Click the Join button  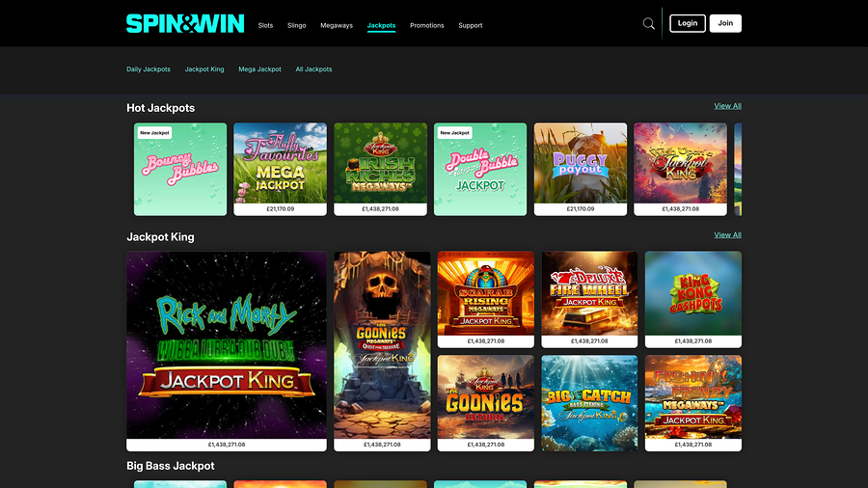[x=725, y=23]
